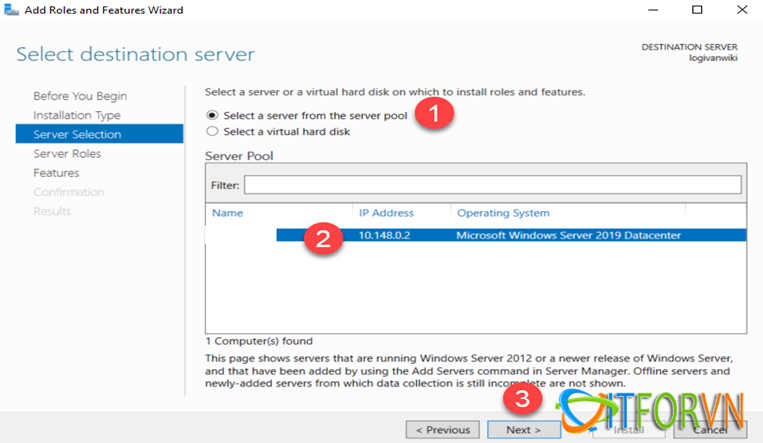Sort by the Operating System column header
The image size is (763, 443).
[503, 213]
